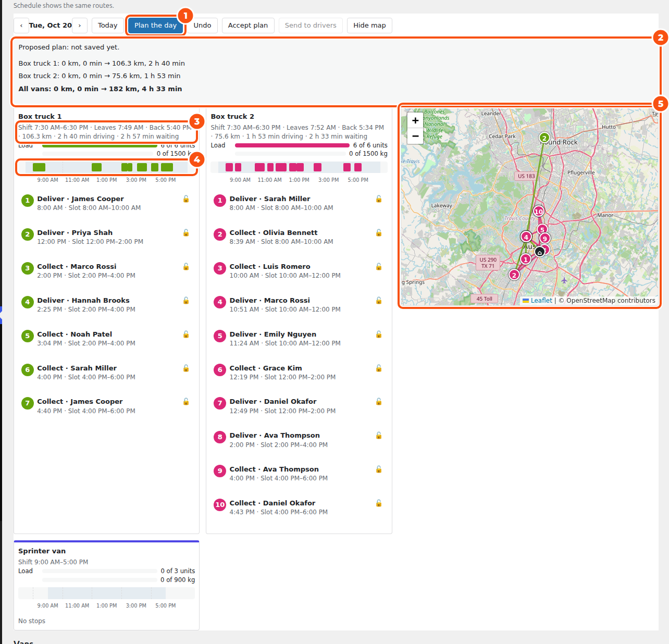Click first green block in Box truck 1 timeline
This screenshot has height=644, width=669.
click(x=39, y=167)
